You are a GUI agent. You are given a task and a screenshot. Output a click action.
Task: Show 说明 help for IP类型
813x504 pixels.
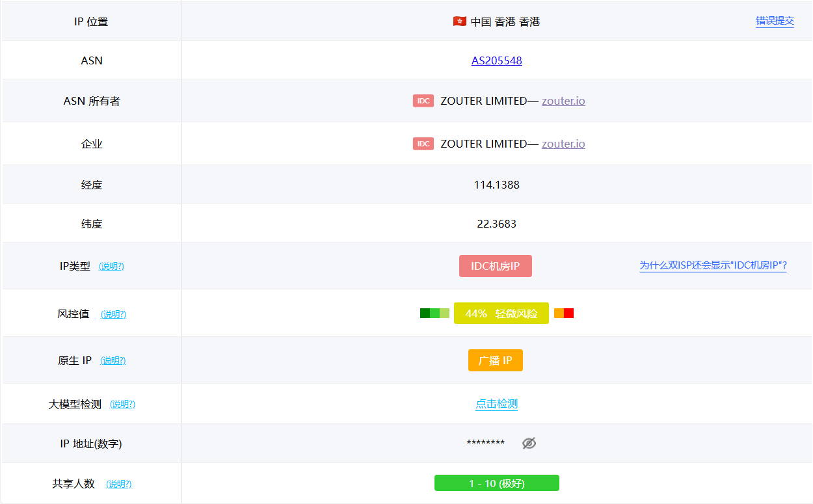pos(111,267)
